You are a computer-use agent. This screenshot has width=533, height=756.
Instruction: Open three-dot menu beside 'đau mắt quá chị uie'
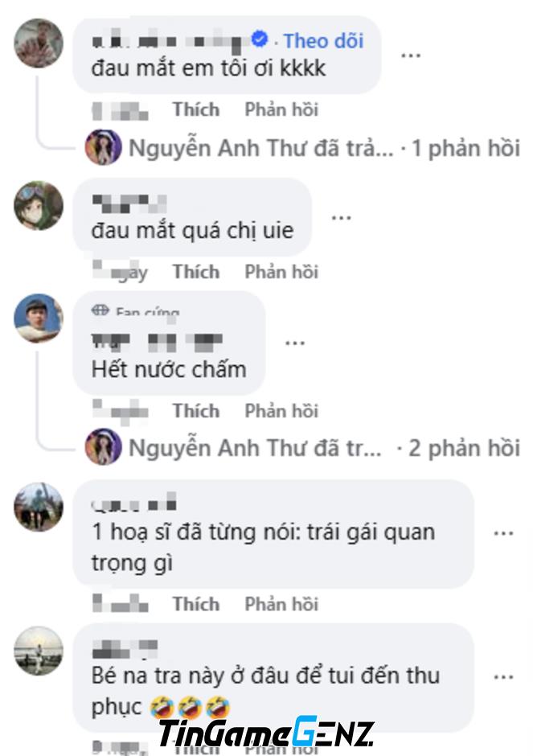pos(341,218)
